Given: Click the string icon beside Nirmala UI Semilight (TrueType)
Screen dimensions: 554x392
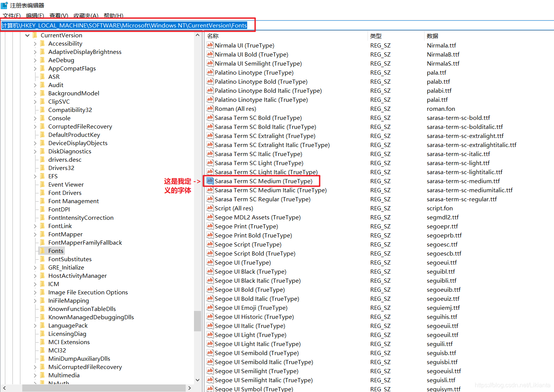Looking at the screenshot, I should tap(210, 63).
